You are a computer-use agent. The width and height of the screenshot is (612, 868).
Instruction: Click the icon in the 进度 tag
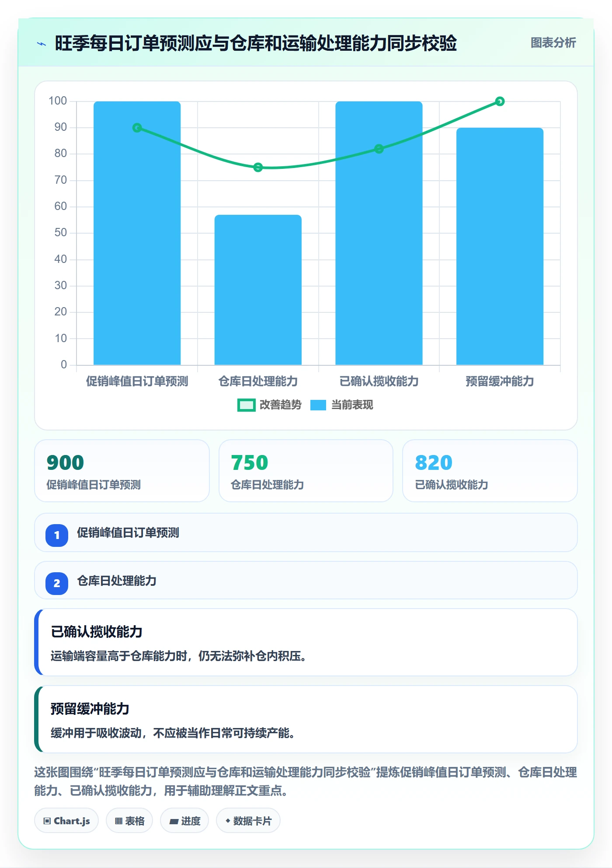point(174,821)
